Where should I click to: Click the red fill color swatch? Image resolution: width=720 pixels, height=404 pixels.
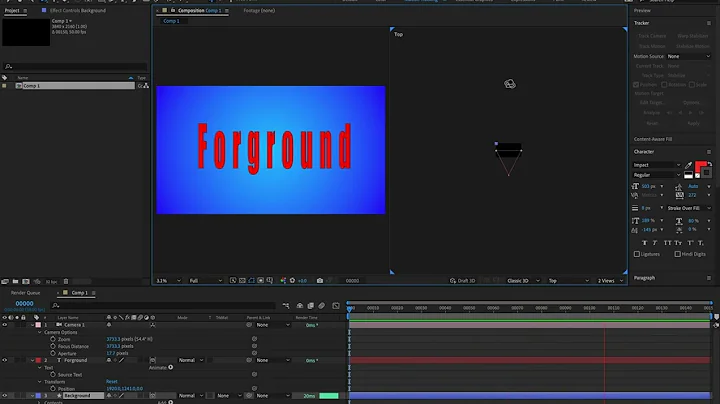[700, 167]
